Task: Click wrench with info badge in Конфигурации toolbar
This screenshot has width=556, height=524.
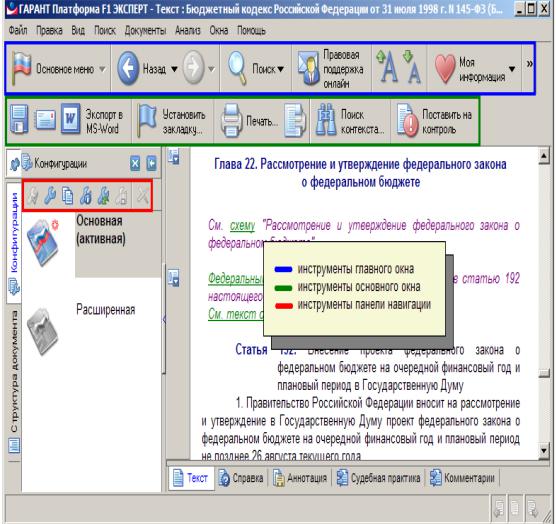Action: point(86,195)
